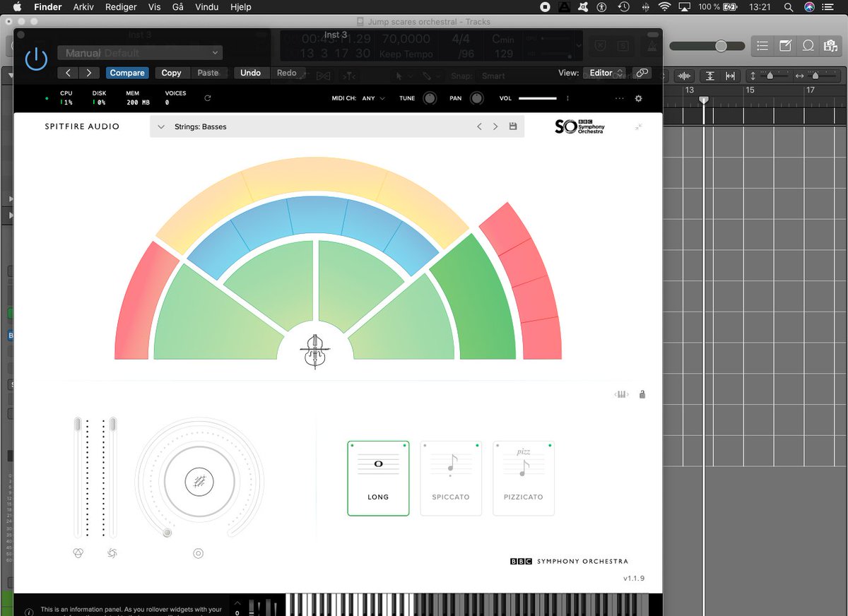848x616 pixels.
Task: Click the Redo button
Action: coord(286,73)
